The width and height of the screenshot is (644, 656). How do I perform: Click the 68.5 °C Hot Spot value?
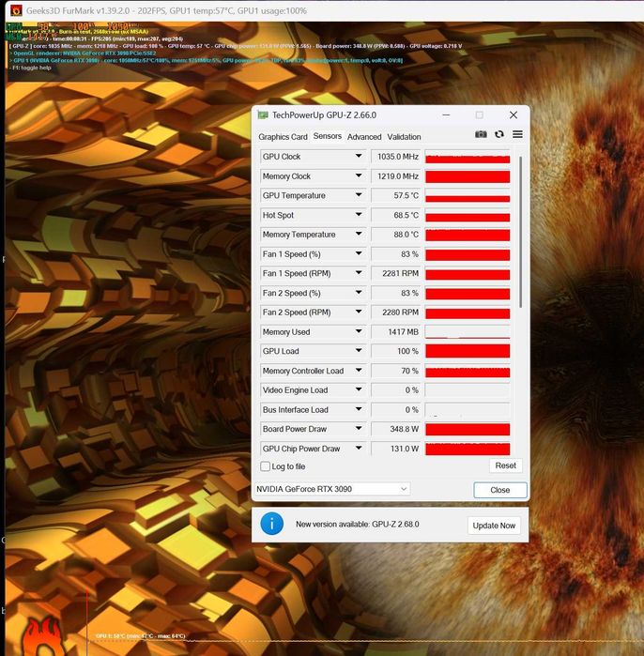pos(395,215)
